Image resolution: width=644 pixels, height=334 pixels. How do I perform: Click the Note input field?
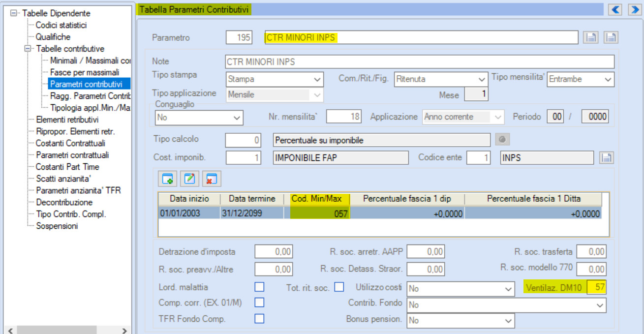(420, 61)
